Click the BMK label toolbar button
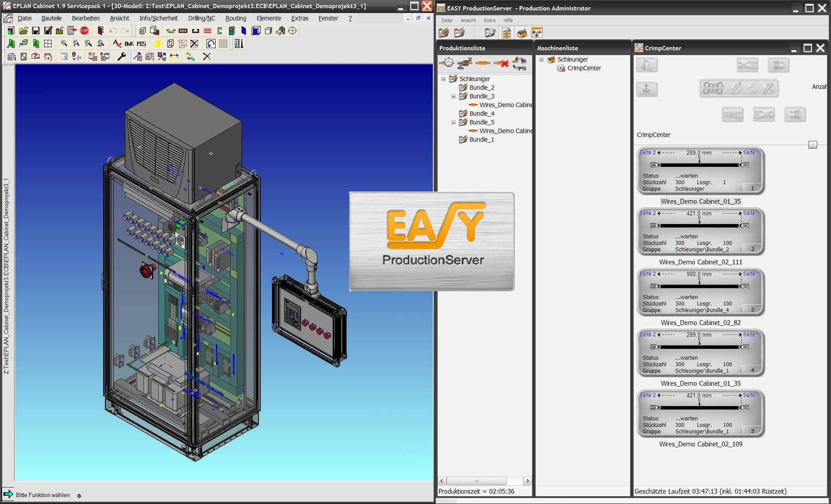 coord(129,44)
